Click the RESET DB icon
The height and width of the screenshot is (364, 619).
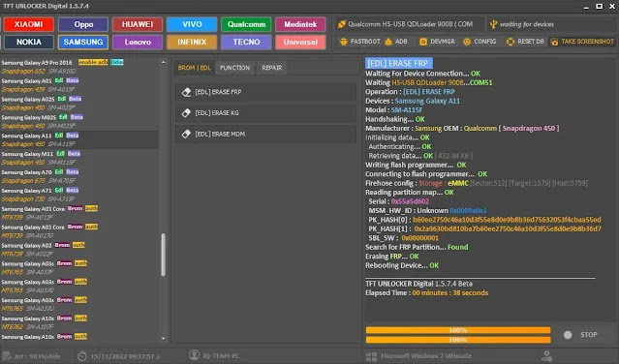coord(511,42)
